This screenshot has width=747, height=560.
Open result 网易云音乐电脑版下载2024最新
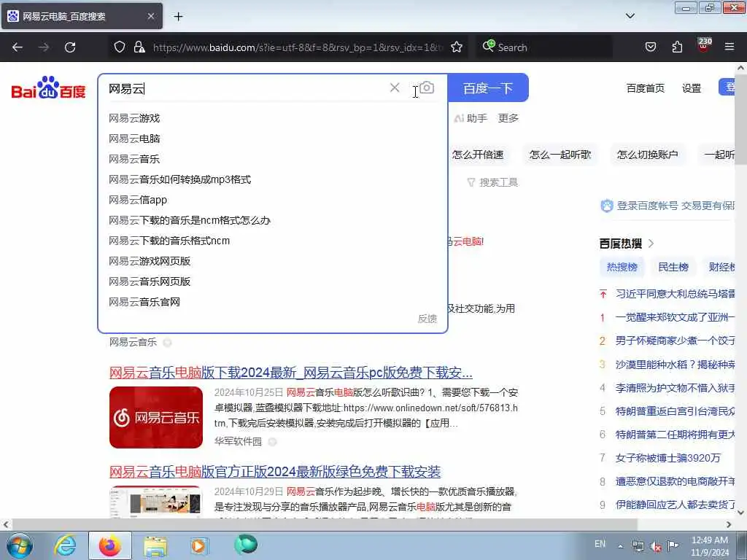tap(290, 373)
